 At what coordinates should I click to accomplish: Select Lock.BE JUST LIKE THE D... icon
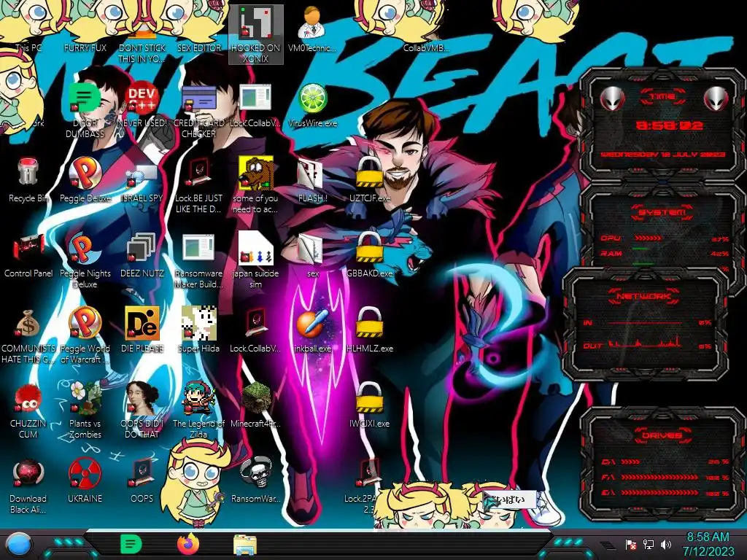[x=198, y=184]
